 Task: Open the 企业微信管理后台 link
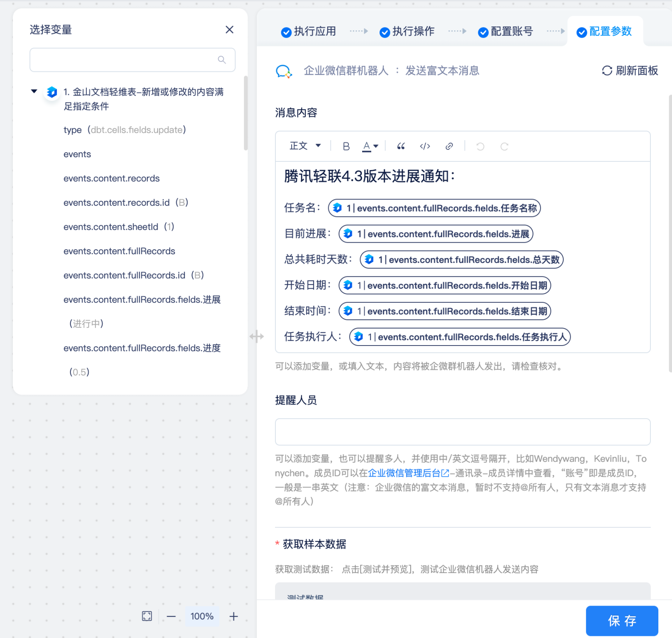click(x=409, y=473)
